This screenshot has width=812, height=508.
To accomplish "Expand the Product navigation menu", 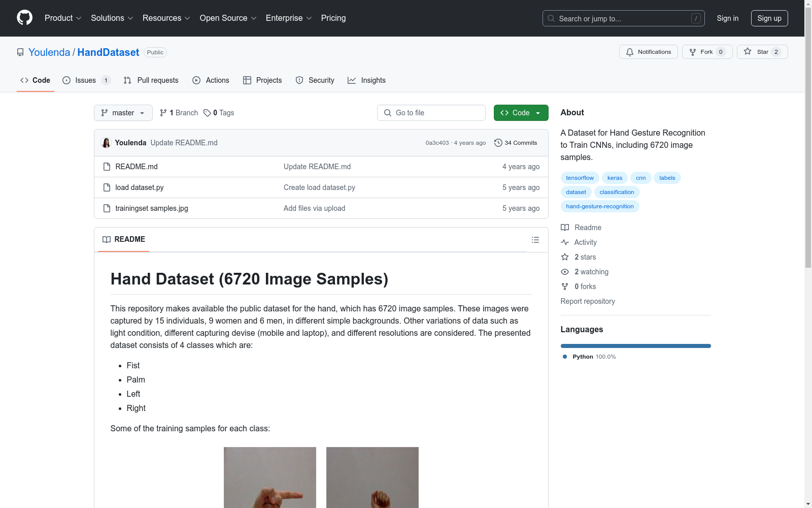I will tap(63, 18).
